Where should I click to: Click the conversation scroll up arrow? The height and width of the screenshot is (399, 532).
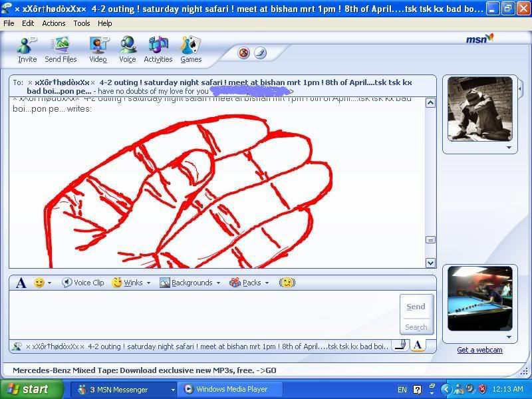[430, 103]
